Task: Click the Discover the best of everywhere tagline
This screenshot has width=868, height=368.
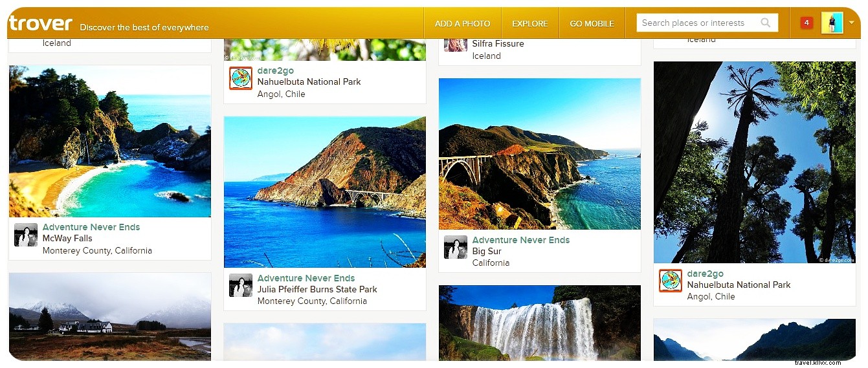Action: tap(144, 27)
